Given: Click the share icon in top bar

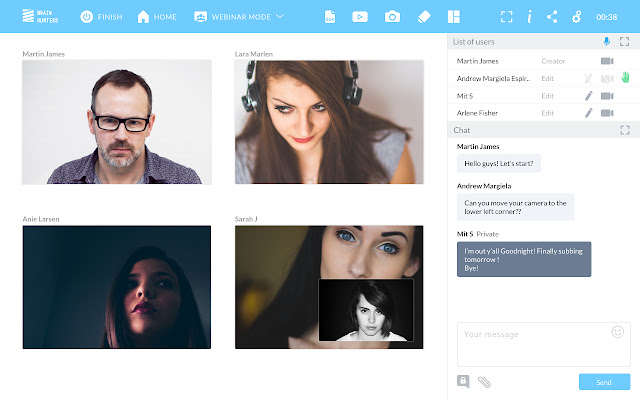Looking at the screenshot, I should 552,17.
